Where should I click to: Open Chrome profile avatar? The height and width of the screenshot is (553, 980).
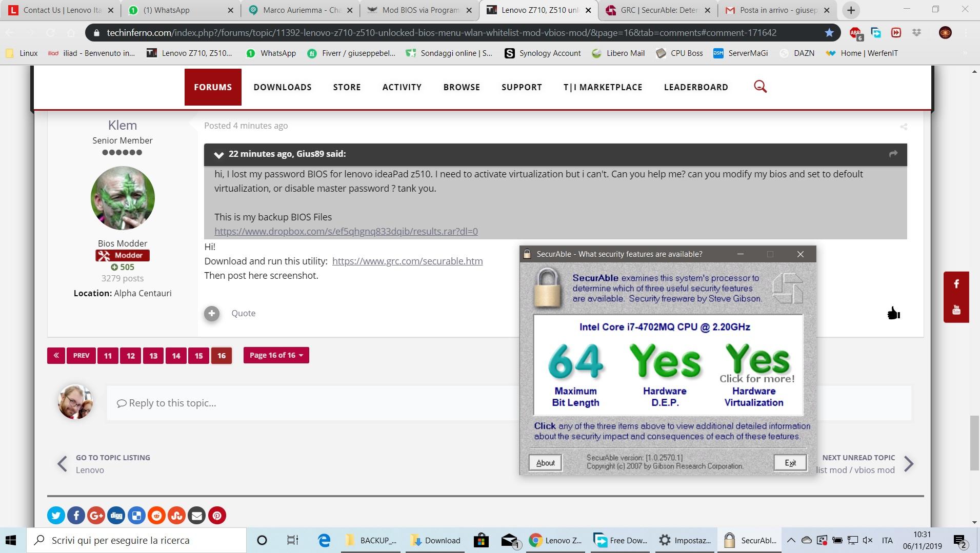(x=945, y=33)
